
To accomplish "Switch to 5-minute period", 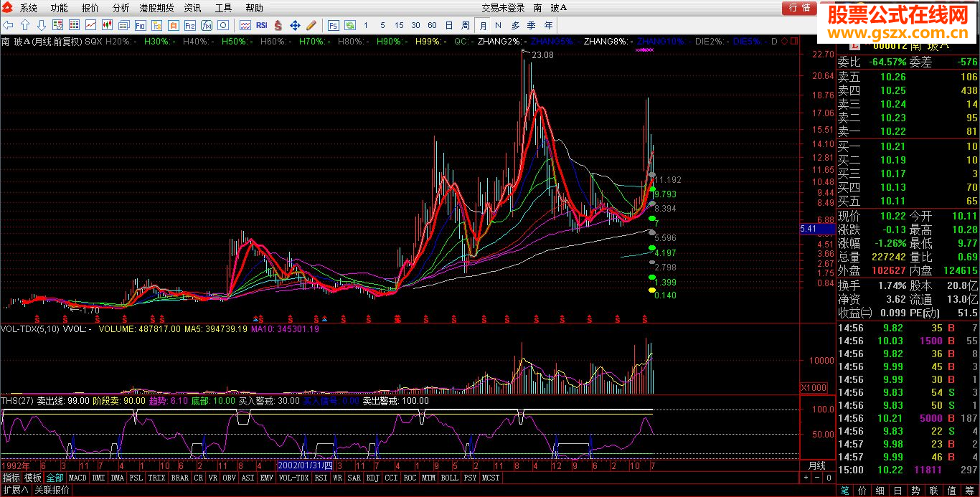I will point(382,25).
